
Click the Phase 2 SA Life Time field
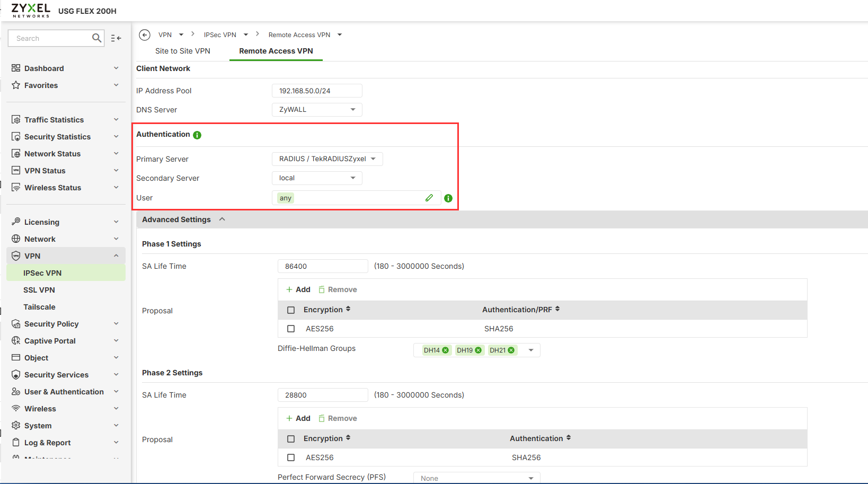tap(323, 395)
